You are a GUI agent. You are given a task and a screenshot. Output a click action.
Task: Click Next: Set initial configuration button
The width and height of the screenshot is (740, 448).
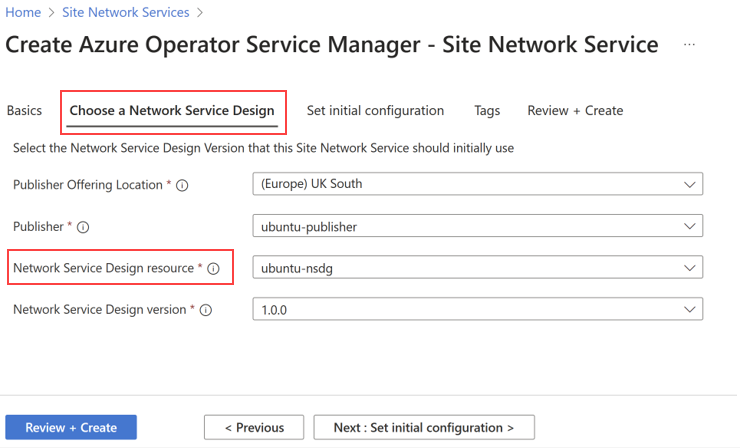(424, 427)
